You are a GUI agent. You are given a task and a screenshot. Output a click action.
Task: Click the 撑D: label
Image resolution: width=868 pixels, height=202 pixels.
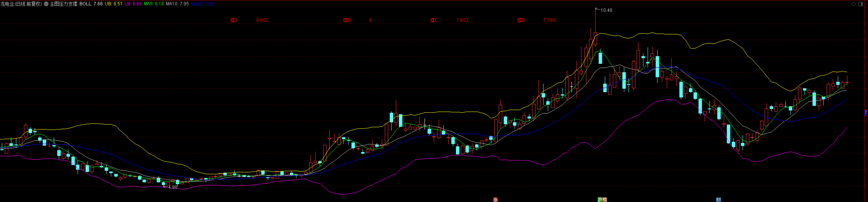coord(522,20)
